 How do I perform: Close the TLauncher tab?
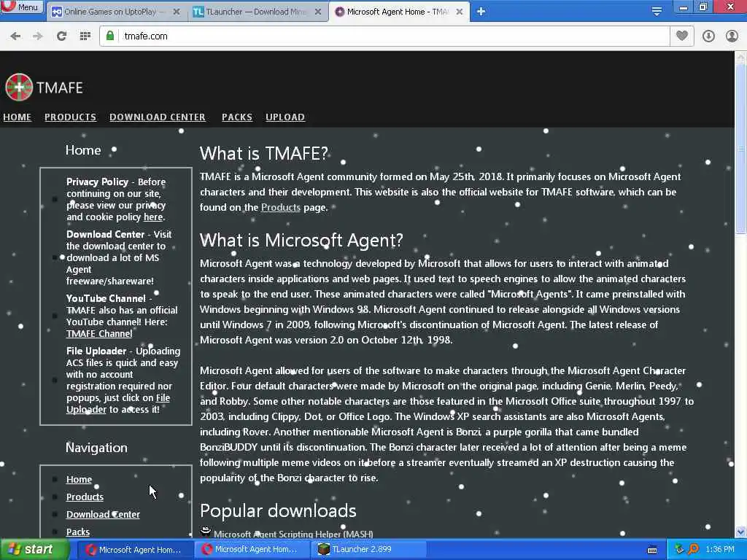coord(318,12)
